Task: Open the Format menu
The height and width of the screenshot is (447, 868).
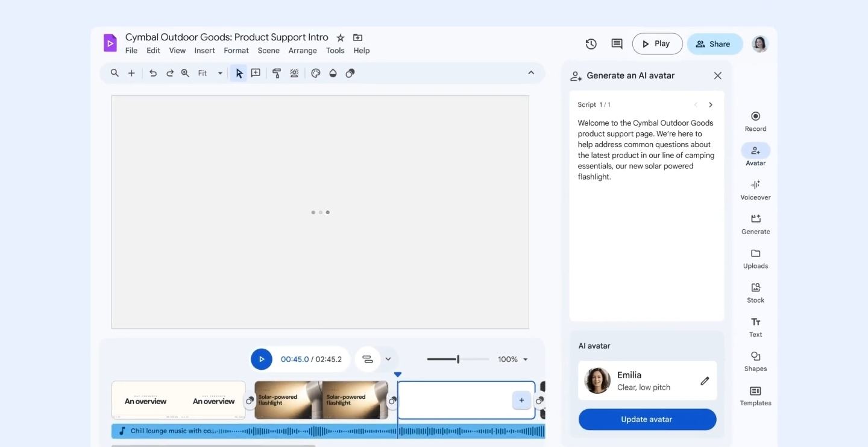Action: click(236, 51)
